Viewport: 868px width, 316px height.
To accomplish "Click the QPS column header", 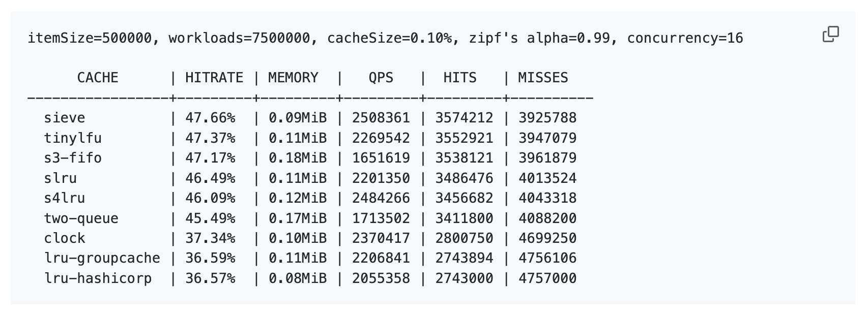I will [x=381, y=78].
